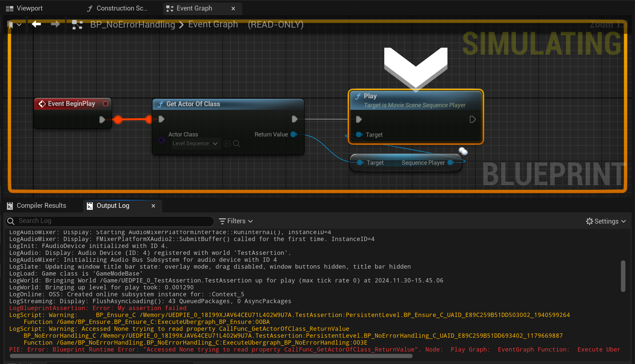Viewport: 635px width, 364px height.
Task: Click the back navigation arrow
Action: (x=36, y=24)
